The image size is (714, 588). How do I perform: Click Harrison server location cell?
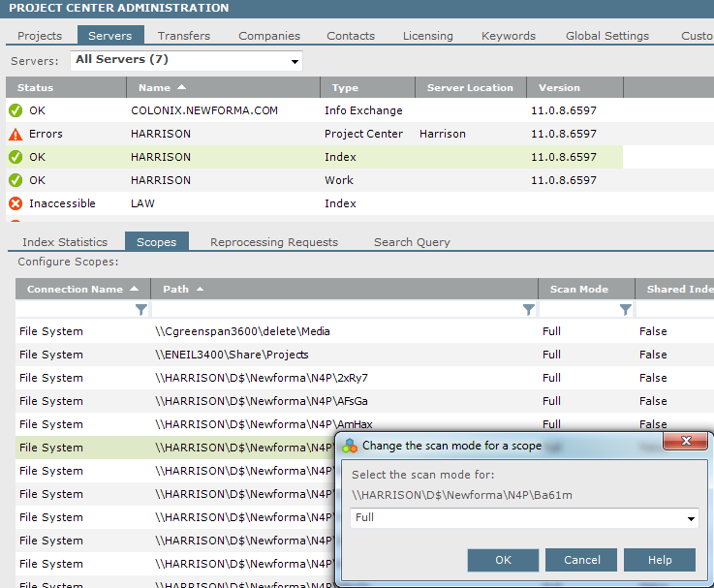(x=443, y=134)
